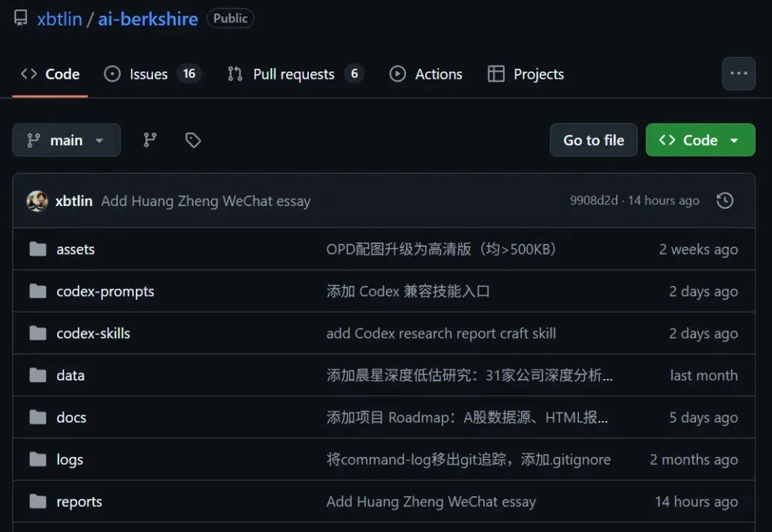This screenshot has height=532, width=772.
Task: Open the ai-berkshire repository link
Action: point(148,19)
